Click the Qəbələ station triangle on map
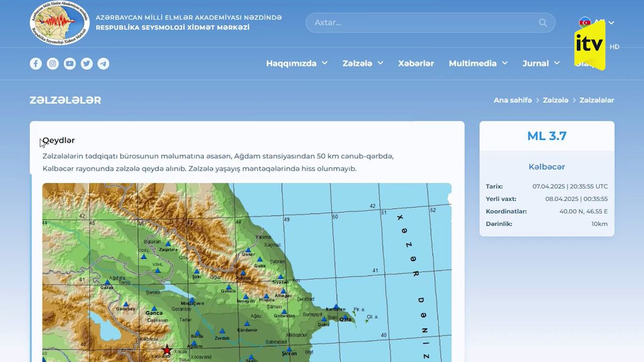Image resolution: width=644 pixels, height=362 pixels. 229,287
